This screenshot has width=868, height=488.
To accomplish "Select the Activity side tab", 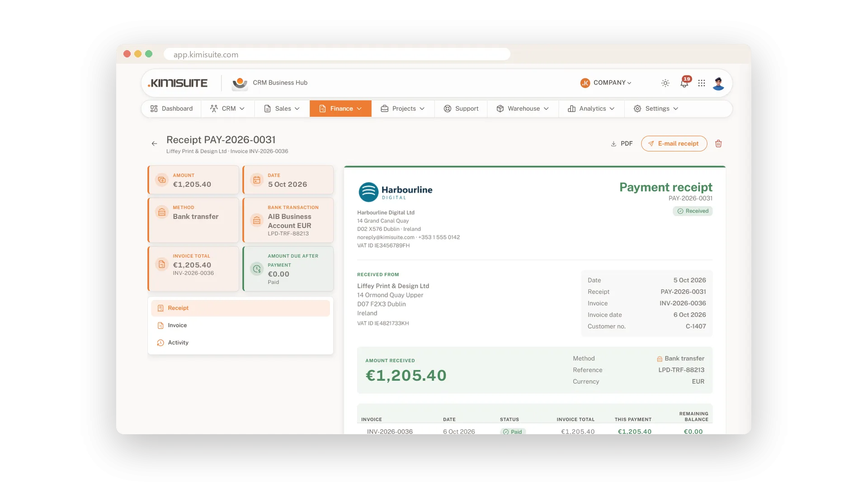I will click(240, 343).
